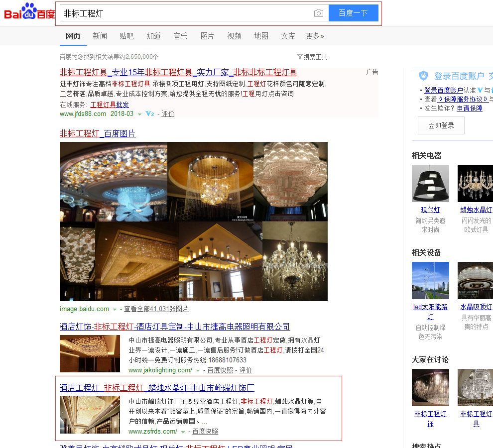Click the V2 verification badge on the ad
493x448 pixels.
[149, 114]
